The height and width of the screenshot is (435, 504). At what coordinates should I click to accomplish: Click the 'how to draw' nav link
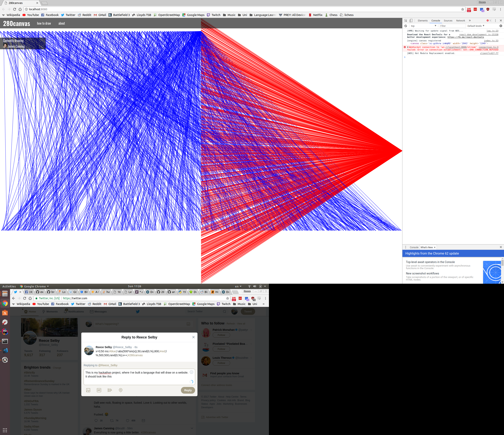click(x=44, y=23)
